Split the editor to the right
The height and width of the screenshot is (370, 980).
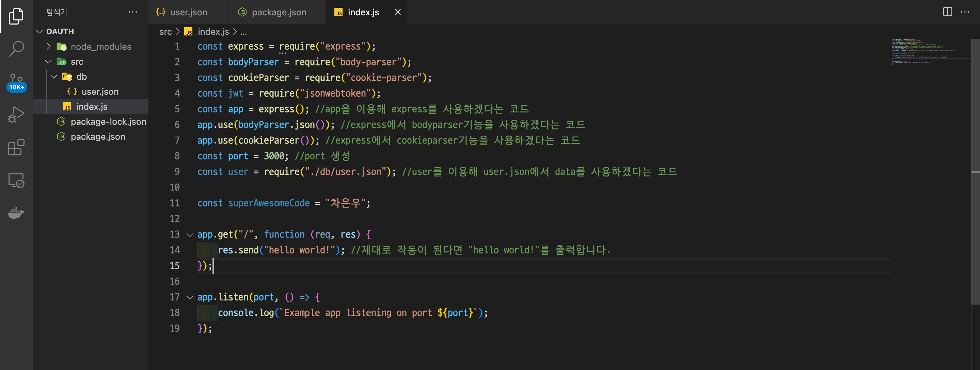pyautogui.click(x=947, y=12)
